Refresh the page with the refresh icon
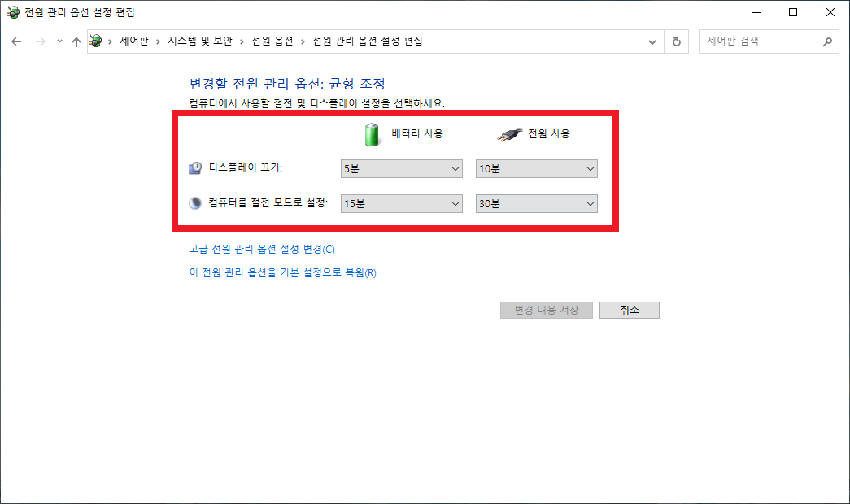This screenshot has width=850, height=504. [x=677, y=41]
